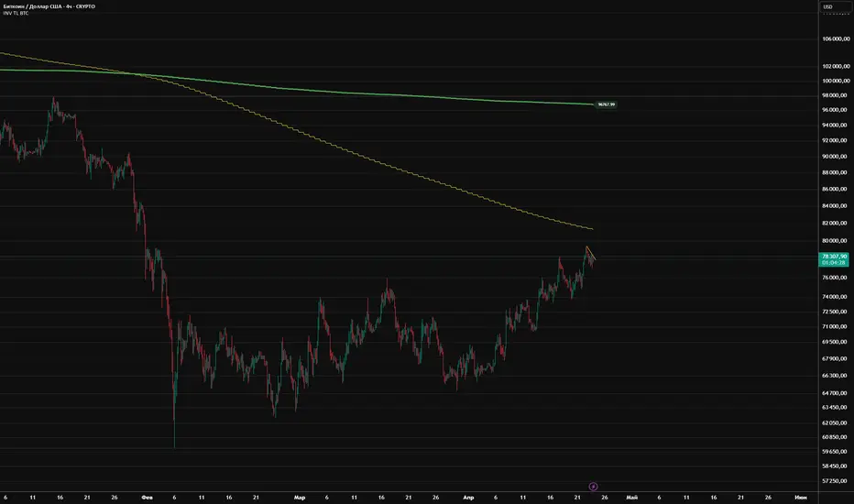The height and width of the screenshot is (504, 854).
Task: Click the 82 000,00 price axis label
Action: (836, 223)
